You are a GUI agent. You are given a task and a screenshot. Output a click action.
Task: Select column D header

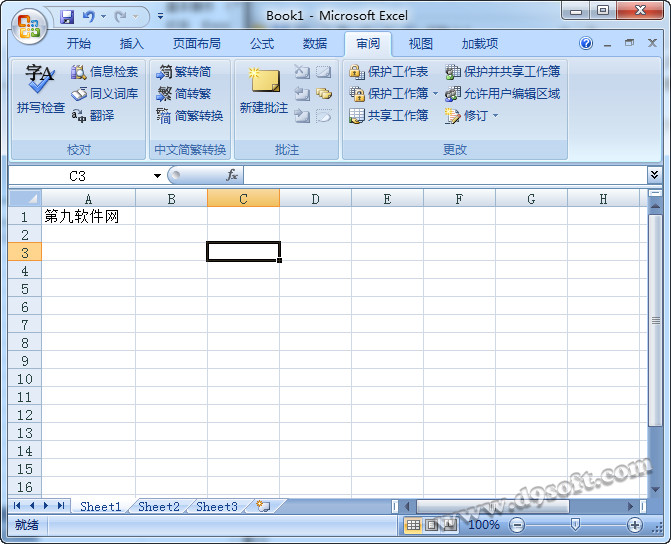(x=315, y=199)
